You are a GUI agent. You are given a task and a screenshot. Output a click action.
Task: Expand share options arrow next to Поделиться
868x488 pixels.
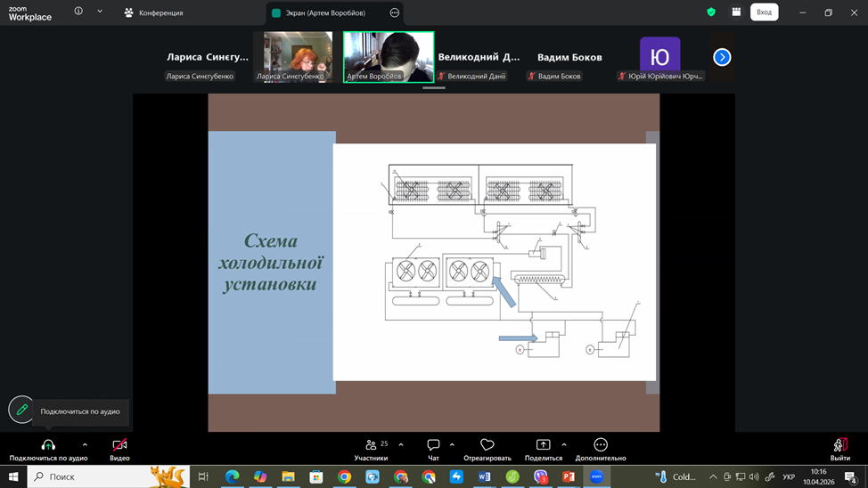[x=564, y=444]
